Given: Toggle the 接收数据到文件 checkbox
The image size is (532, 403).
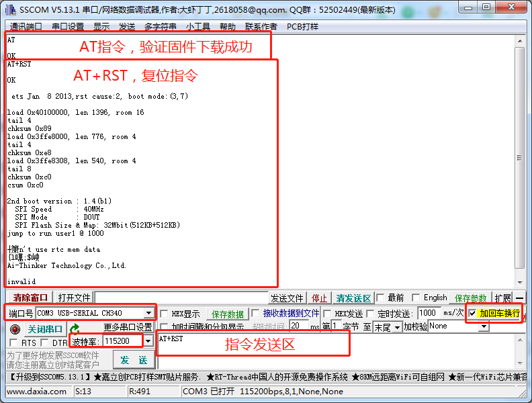Looking at the screenshot, I should [255, 313].
